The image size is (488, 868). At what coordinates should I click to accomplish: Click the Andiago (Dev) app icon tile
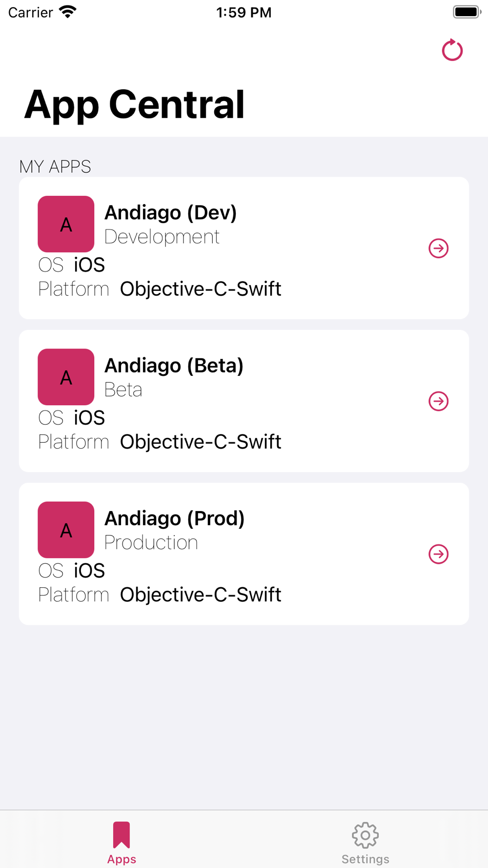66,224
